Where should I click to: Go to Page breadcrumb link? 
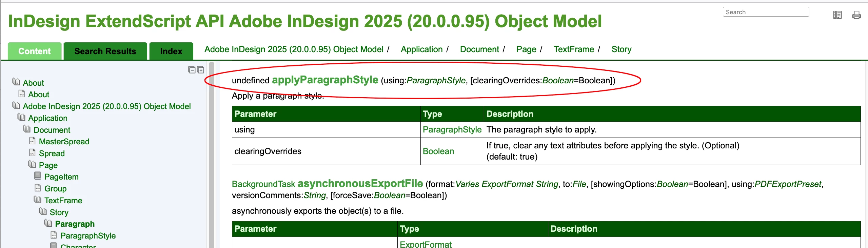click(x=526, y=49)
